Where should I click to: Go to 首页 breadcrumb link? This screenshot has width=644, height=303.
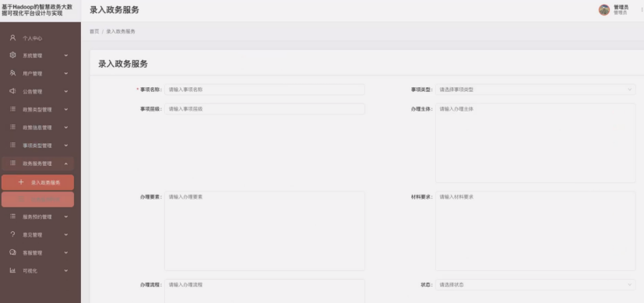94,31
